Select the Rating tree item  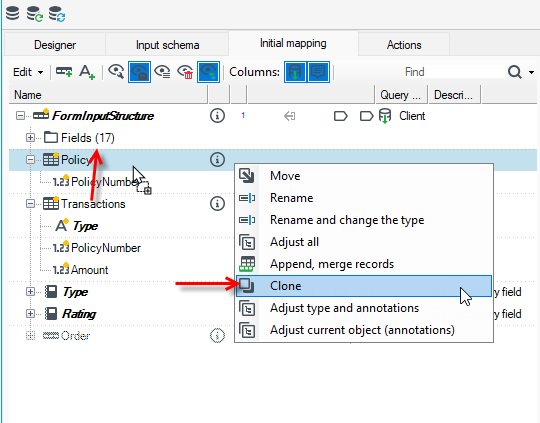[79, 314]
